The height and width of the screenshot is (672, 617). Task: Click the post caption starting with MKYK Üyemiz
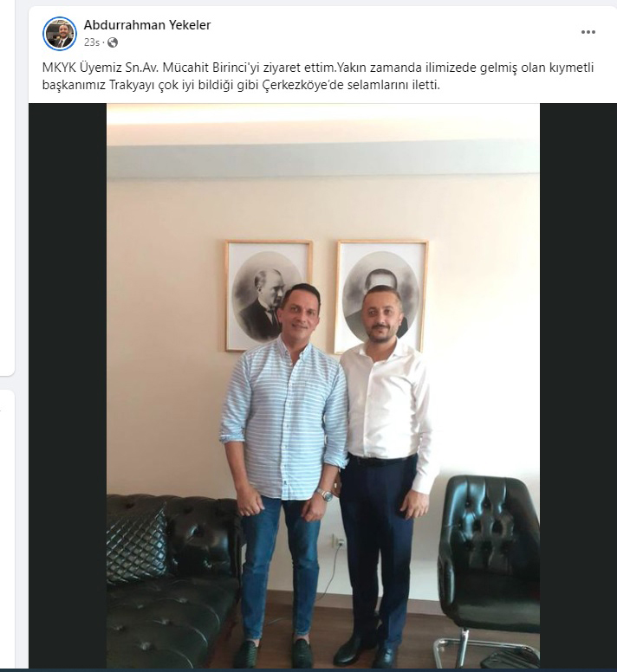tap(318, 76)
